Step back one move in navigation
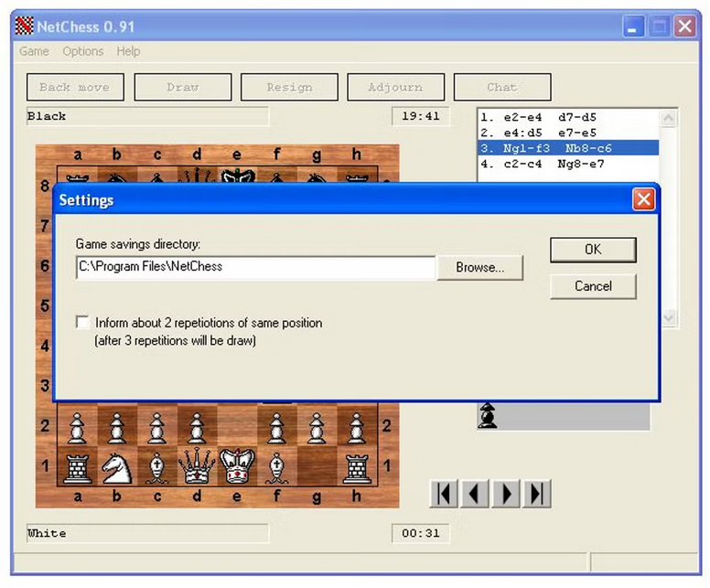Image resolution: width=710 pixels, height=588 pixels. pyautogui.click(x=474, y=494)
